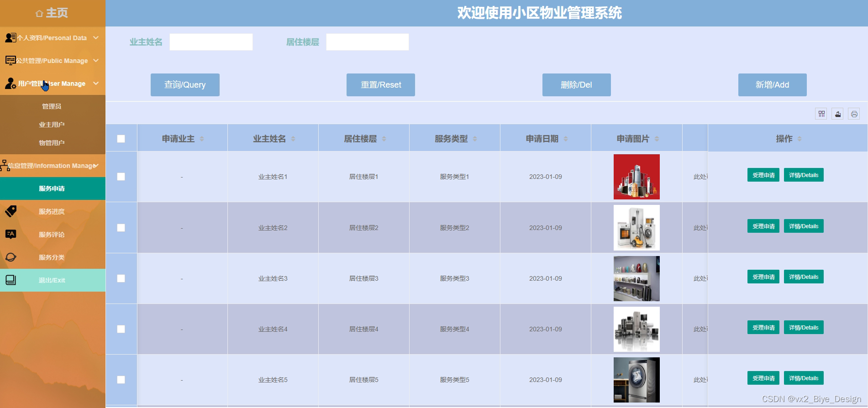Focus the 居住楼层 search input

click(x=368, y=42)
